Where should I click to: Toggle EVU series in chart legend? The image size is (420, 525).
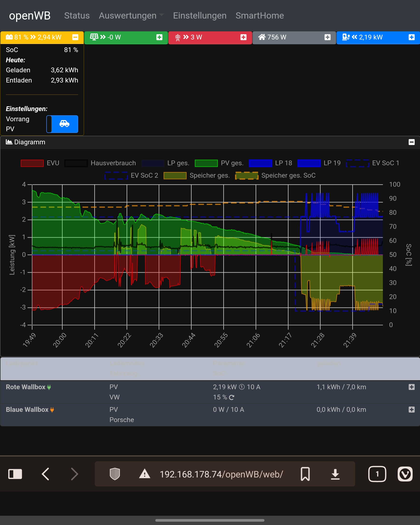coord(32,163)
